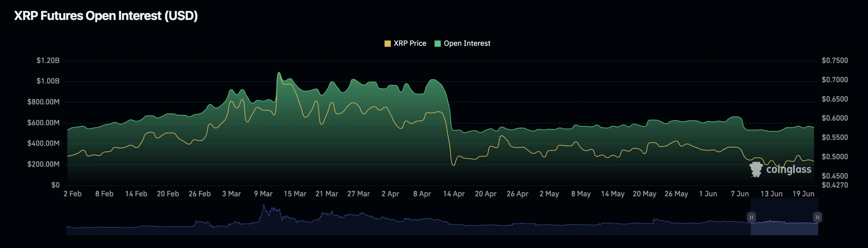Click the $0.5000 right axis label
This screenshot has height=248, width=868.
tap(835, 157)
